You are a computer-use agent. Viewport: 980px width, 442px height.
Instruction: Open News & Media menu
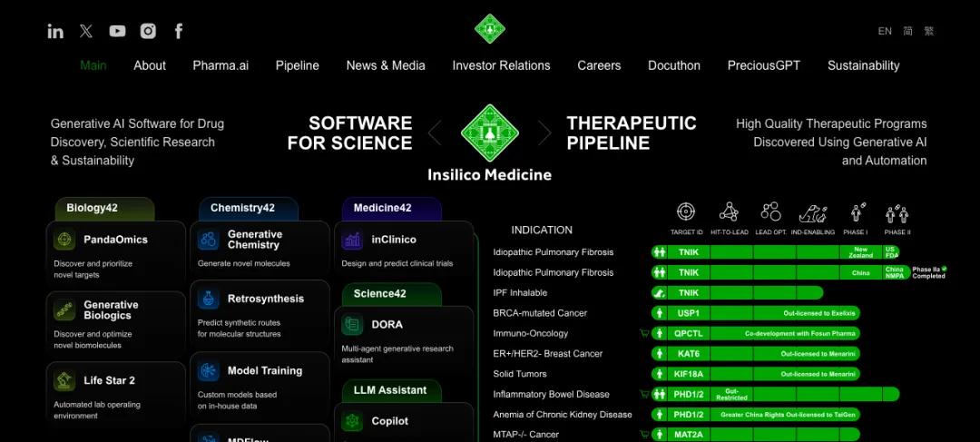click(x=386, y=65)
